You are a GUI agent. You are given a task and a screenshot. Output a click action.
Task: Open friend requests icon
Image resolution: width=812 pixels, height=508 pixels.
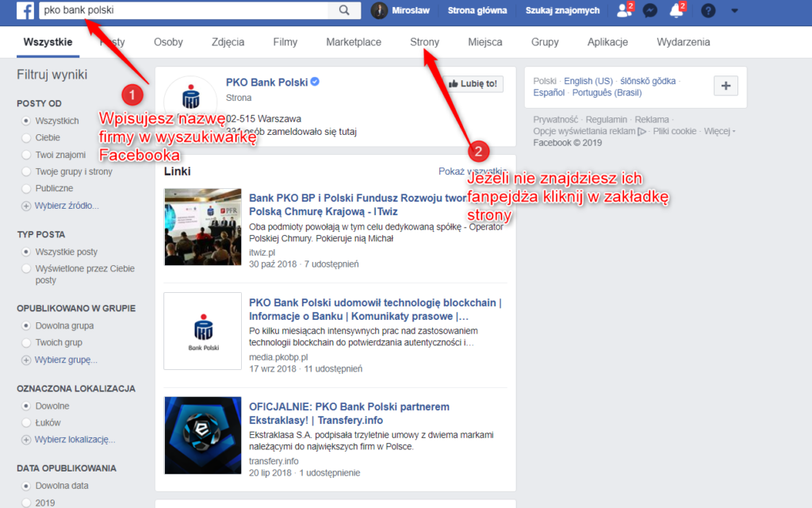pos(623,10)
